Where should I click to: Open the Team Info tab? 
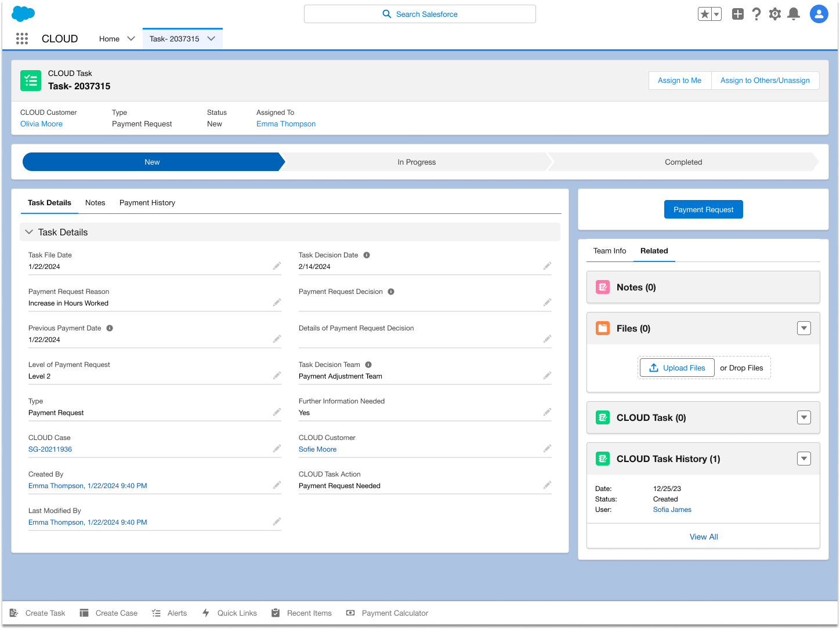(x=610, y=250)
